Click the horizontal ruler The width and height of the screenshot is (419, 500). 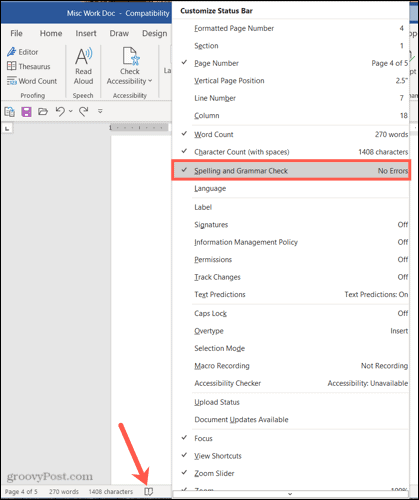coord(139,128)
